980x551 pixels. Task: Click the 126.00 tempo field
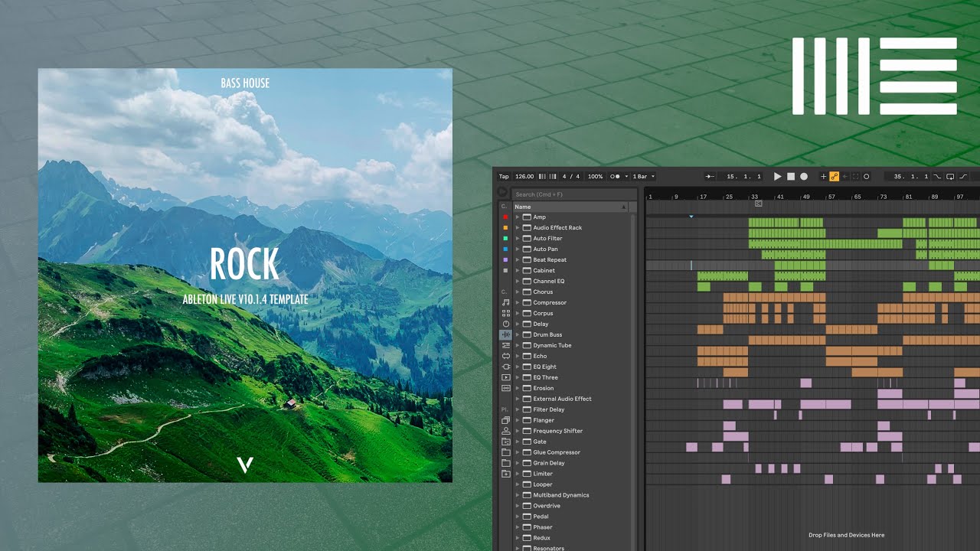(524, 177)
